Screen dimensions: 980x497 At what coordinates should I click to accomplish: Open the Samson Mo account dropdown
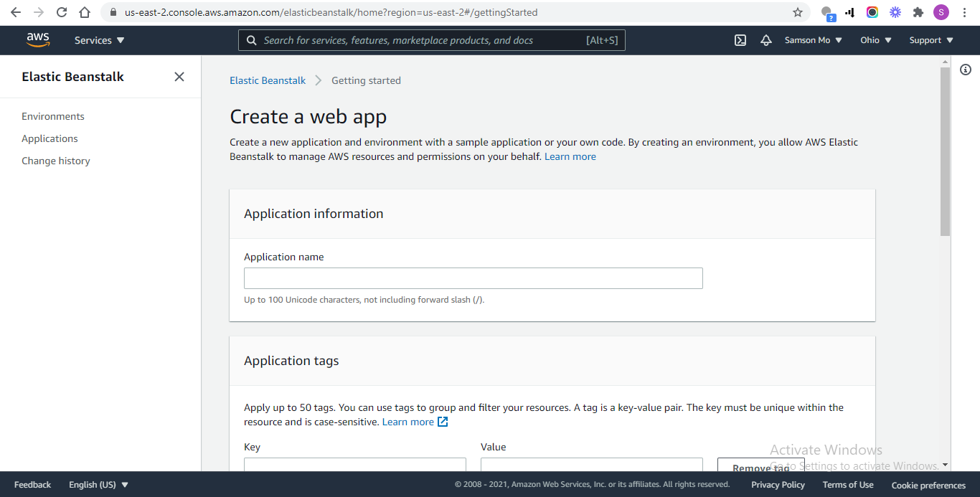coord(813,40)
